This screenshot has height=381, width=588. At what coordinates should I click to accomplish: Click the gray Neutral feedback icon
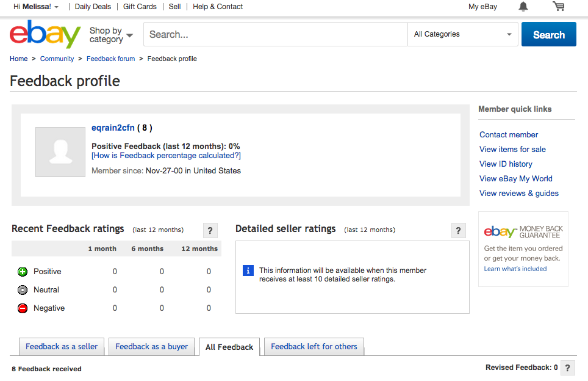point(23,290)
